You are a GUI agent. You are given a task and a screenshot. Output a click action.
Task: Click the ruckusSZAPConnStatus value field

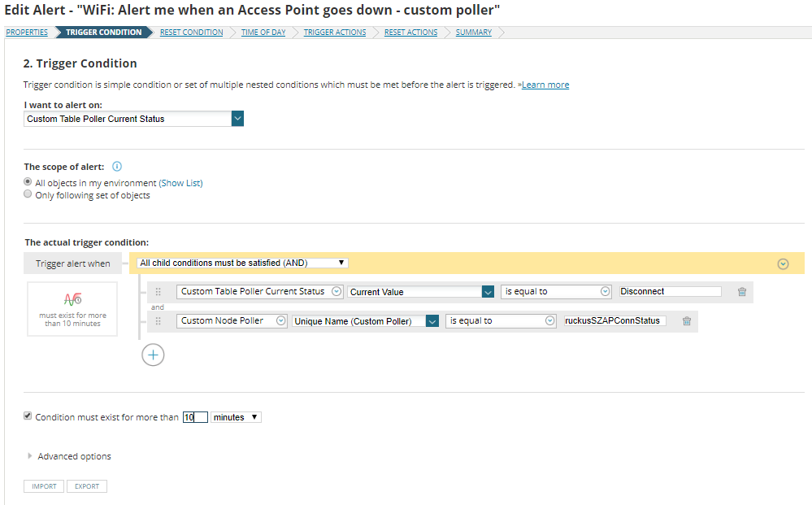tap(615, 320)
